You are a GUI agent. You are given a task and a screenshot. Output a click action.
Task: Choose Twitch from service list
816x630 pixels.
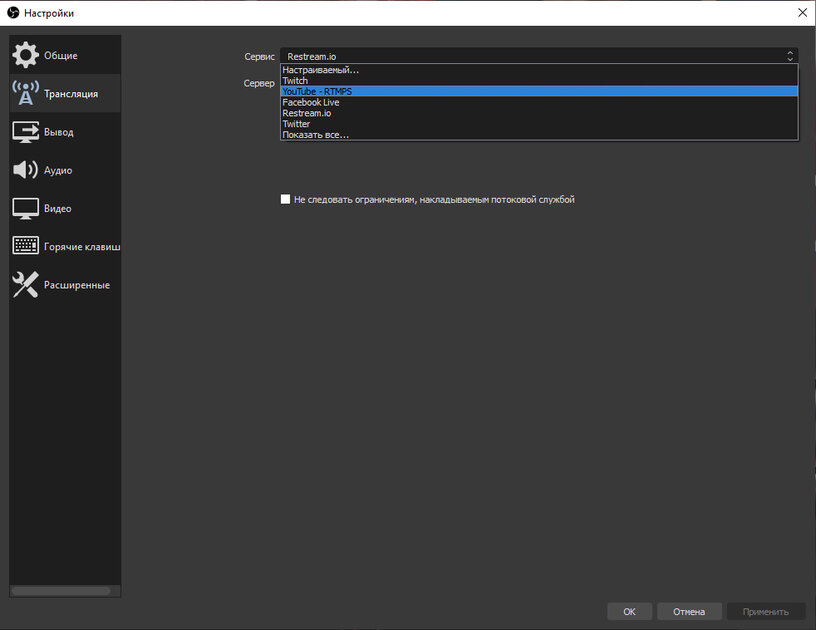point(539,81)
